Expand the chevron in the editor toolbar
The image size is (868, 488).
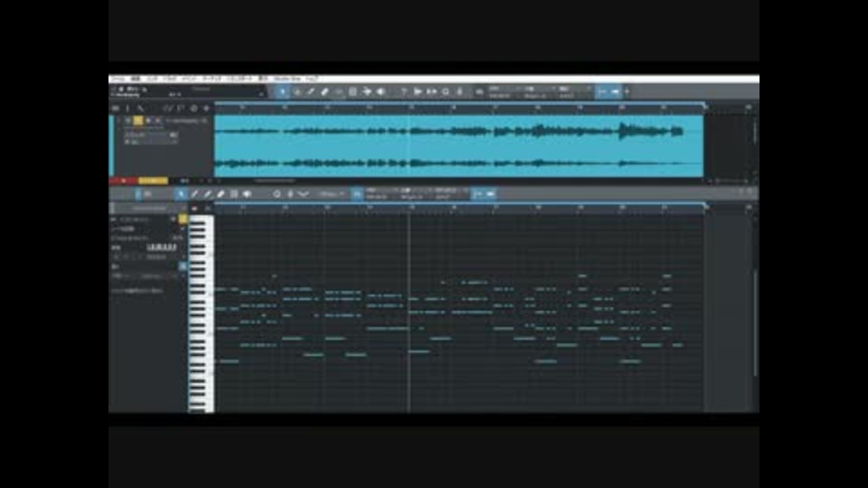304,194
